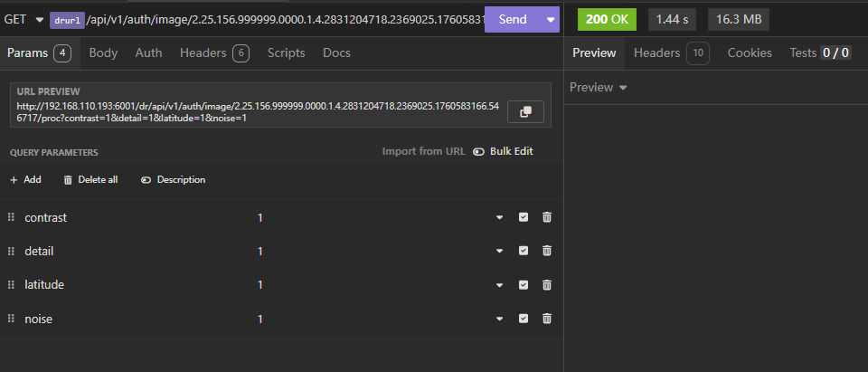Switch to the Body tab
Viewport: 868px width, 372px height.
103,53
